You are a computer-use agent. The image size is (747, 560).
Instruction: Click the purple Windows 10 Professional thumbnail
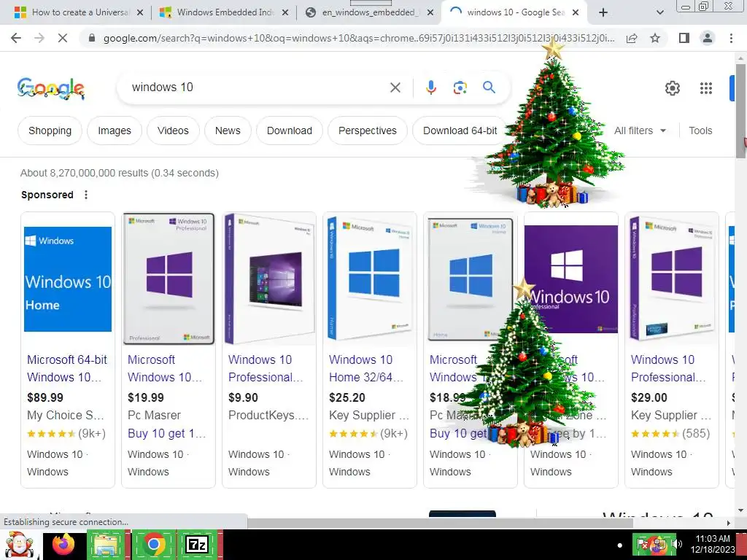pyautogui.click(x=570, y=279)
